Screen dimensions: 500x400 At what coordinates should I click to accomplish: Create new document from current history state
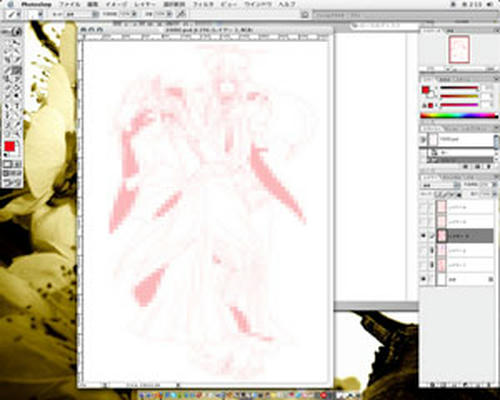tap(466, 166)
